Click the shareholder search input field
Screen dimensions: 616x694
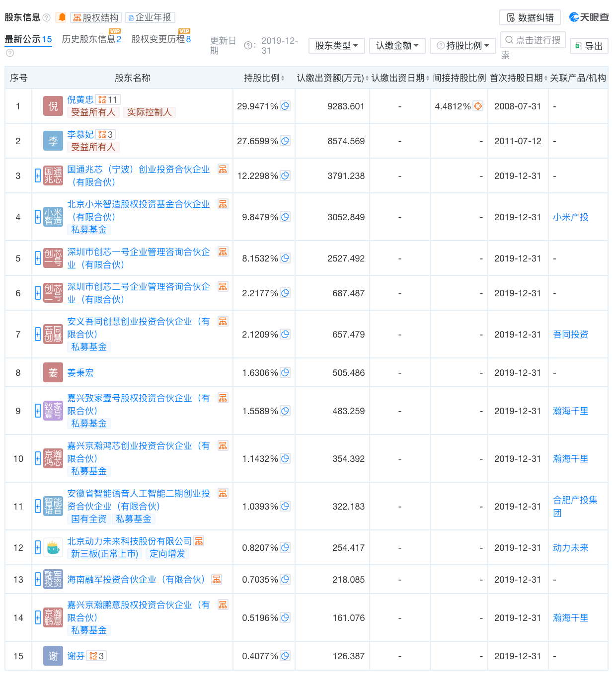[x=533, y=40]
